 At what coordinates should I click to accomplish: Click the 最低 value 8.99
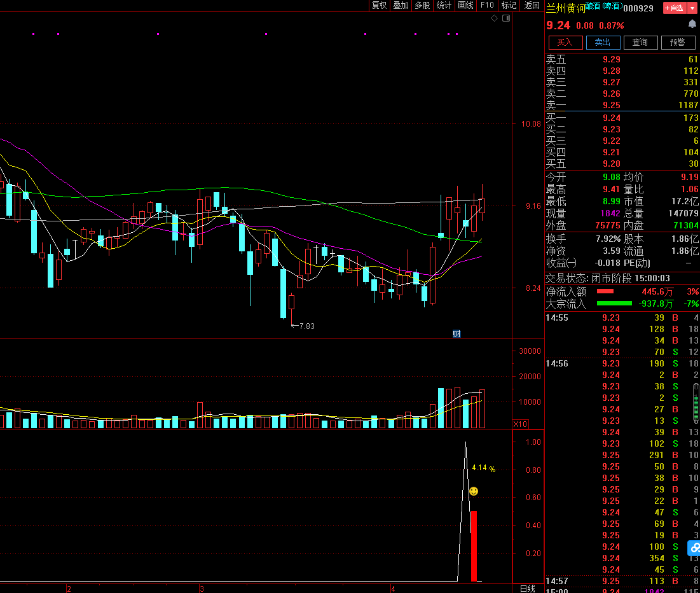[x=612, y=202]
